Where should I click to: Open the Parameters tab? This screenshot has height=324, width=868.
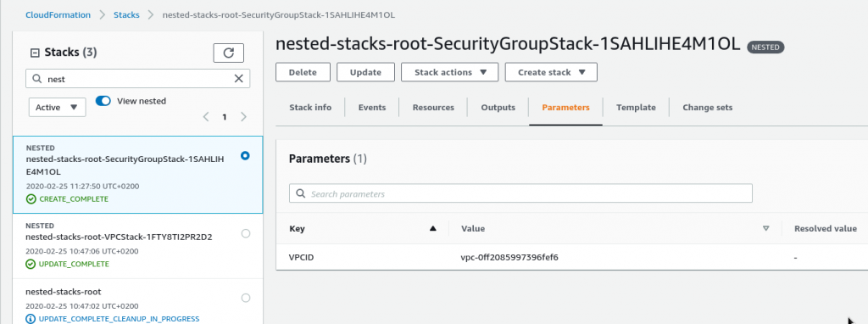coord(565,108)
